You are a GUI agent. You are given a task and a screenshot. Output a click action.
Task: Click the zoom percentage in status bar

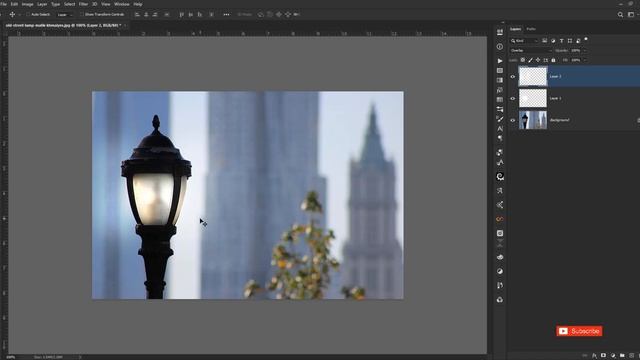click(11, 357)
